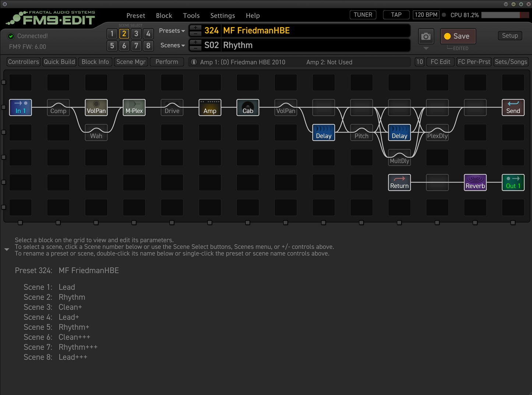
Task: Click the In 1 input block
Action: click(20, 107)
